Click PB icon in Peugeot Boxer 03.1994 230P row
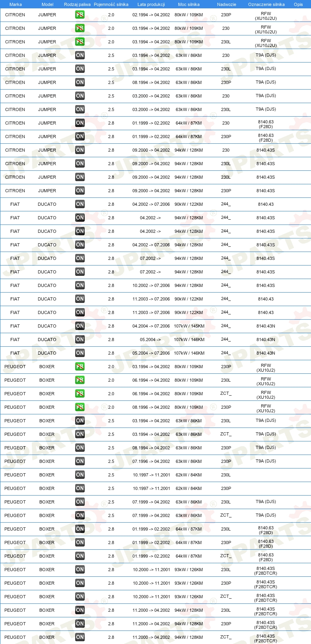The image size is (311, 644). pos(80,367)
